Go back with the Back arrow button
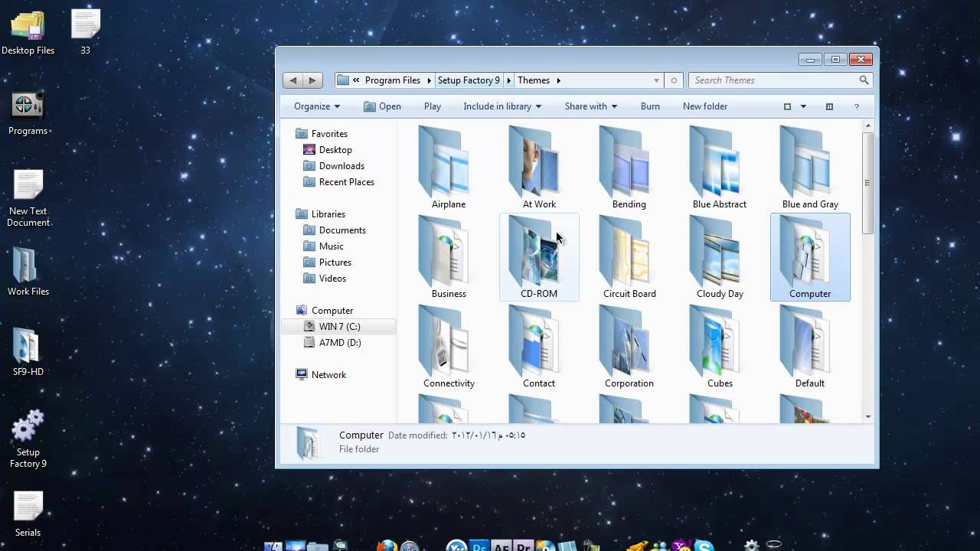 point(292,80)
